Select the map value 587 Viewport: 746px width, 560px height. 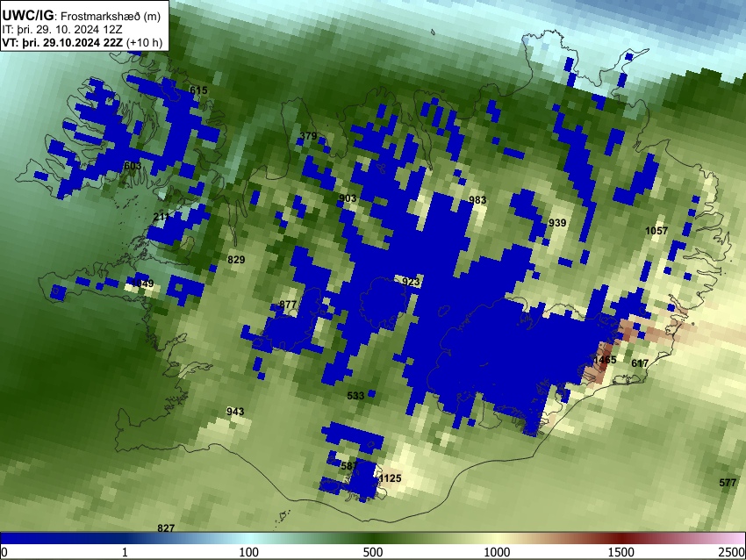click(x=349, y=466)
